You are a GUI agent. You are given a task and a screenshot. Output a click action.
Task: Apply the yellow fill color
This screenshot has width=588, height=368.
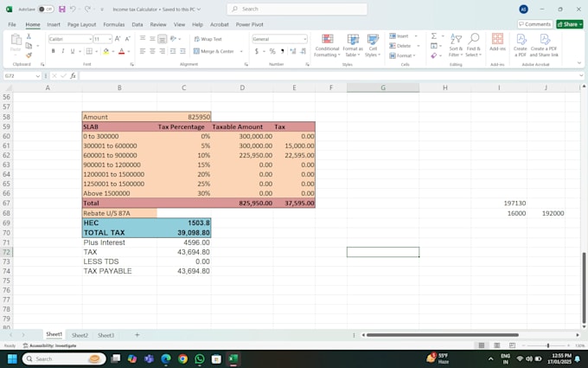coord(106,51)
